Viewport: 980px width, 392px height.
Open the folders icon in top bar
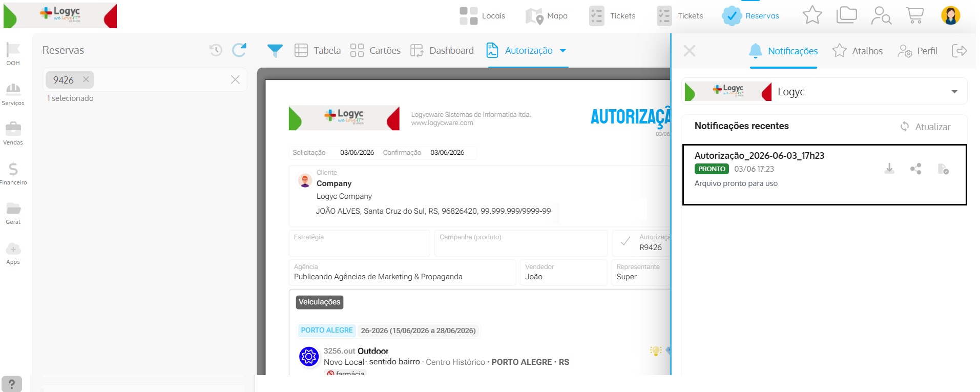point(846,15)
